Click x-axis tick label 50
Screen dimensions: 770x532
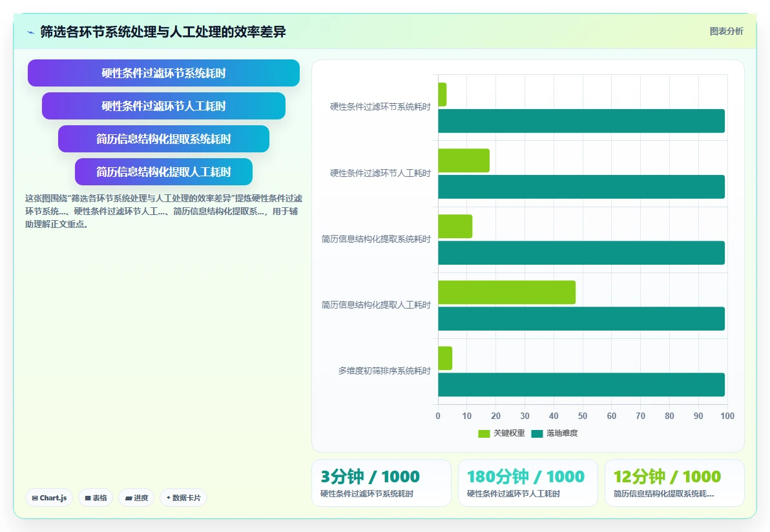tap(583, 416)
